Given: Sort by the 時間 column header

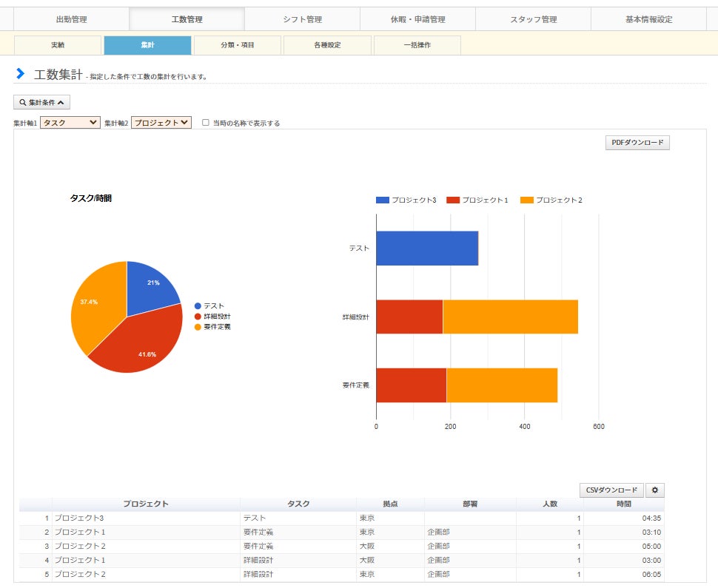Looking at the screenshot, I should point(623,504).
